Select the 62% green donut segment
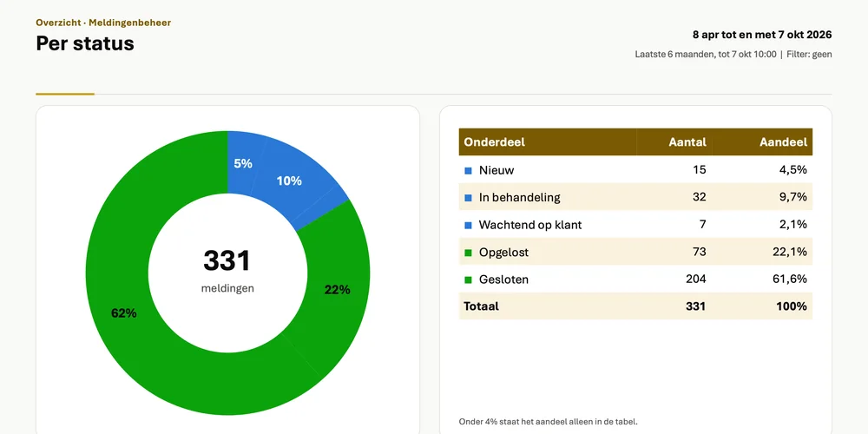Viewport: 868px width, 434px height. (x=123, y=313)
